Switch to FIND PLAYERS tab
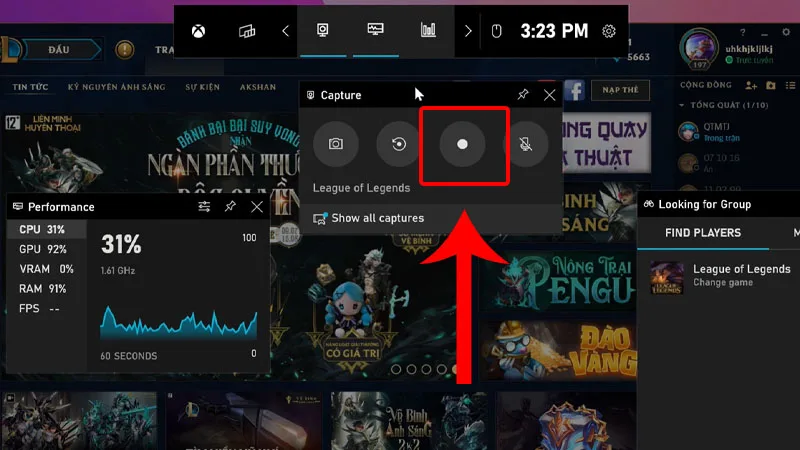This screenshot has width=800, height=450. [x=703, y=233]
